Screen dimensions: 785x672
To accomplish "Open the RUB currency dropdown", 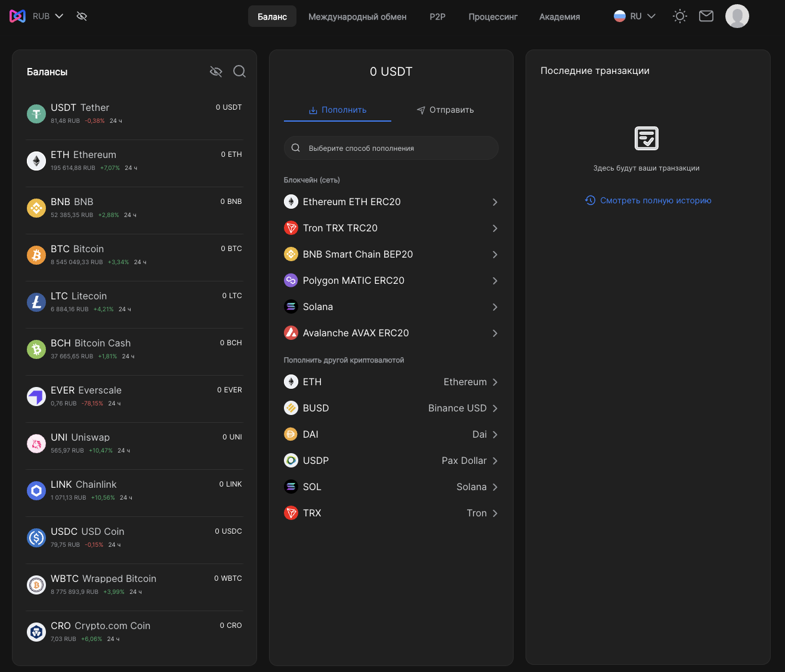I will [48, 16].
